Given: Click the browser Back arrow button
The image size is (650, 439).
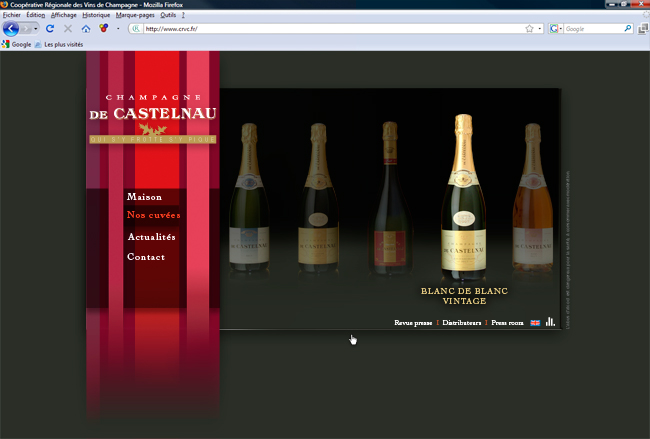Looking at the screenshot, I should tap(11, 29).
